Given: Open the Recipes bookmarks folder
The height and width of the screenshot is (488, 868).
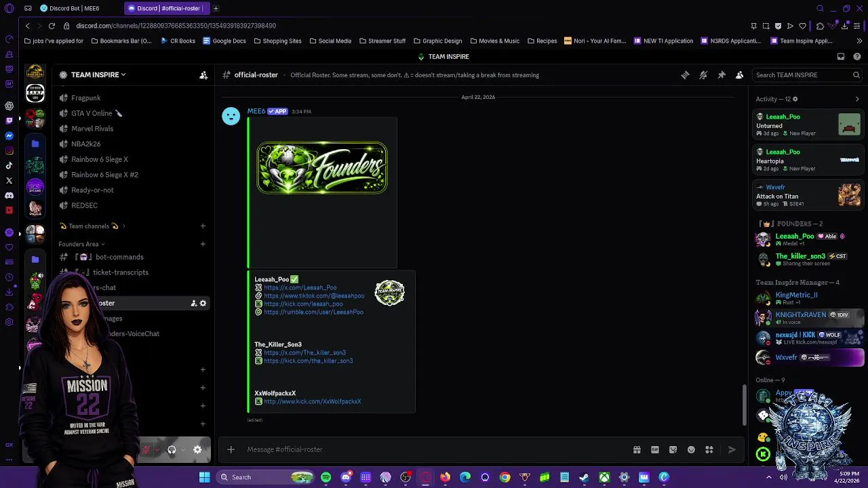Looking at the screenshot, I should pos(542,41).
